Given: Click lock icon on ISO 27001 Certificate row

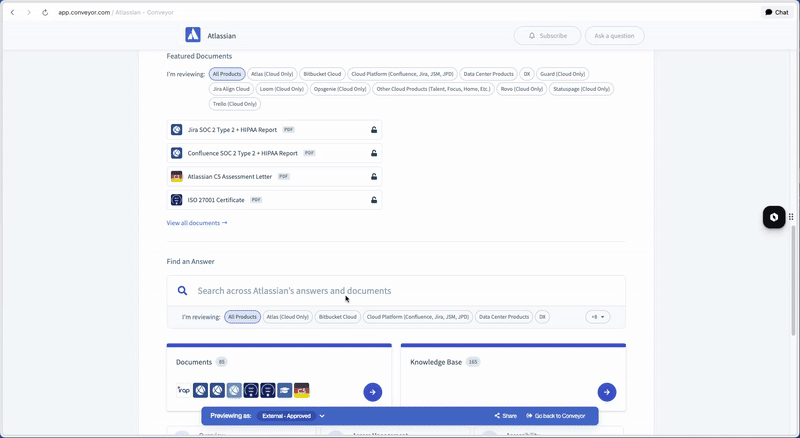Looking at the screenshot, I should coord(374,200).
